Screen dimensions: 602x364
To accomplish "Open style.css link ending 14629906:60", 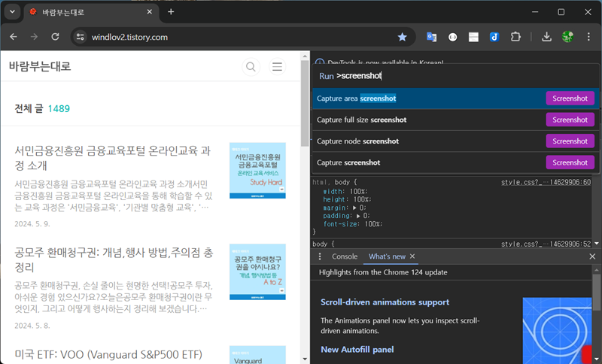I will coord(546,182).
